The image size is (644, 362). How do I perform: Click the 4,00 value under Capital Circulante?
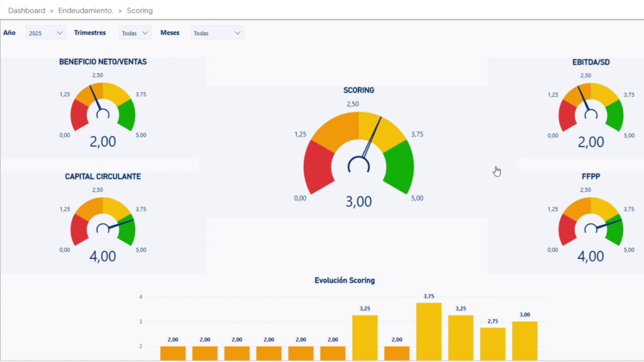pos(103,256)
